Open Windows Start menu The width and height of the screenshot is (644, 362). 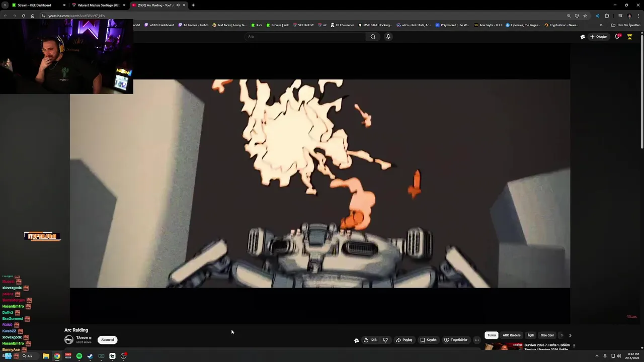coord(8,356)
